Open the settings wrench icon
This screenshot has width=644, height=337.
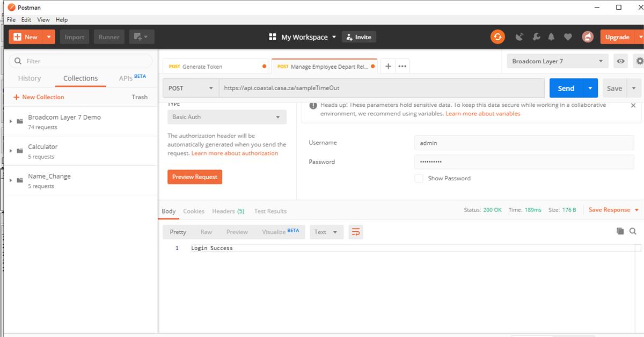tap(536, 36)
